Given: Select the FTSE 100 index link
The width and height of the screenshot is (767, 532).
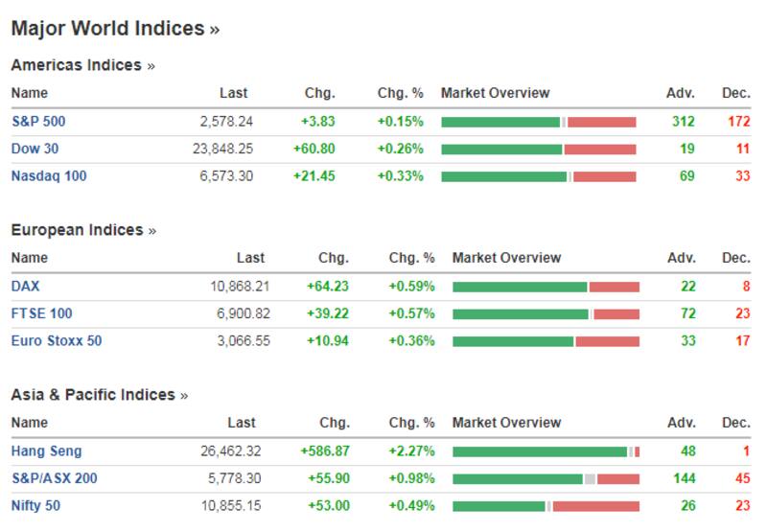Looking at the screenshot, I should tap(41, 313).
